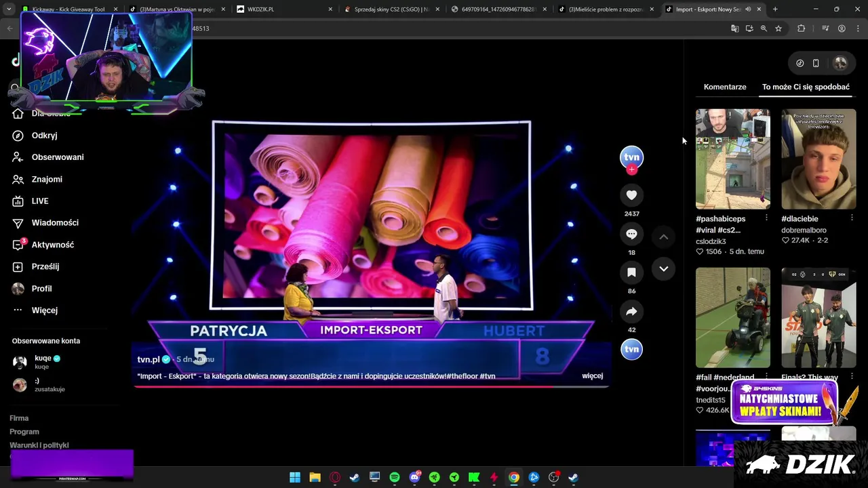Screen dimensions: 868x488
Task: Select To może Ci się spodobać tab
Action: [806, 87]
